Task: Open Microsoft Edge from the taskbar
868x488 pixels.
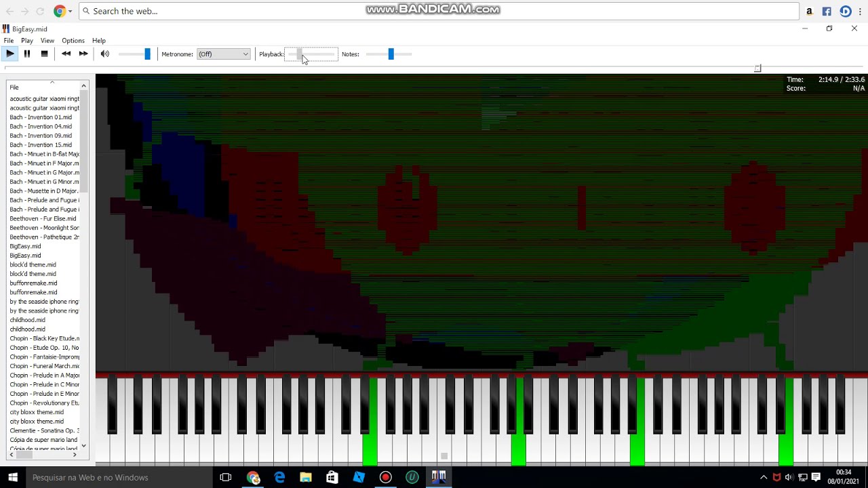Action: pos(279,477)
